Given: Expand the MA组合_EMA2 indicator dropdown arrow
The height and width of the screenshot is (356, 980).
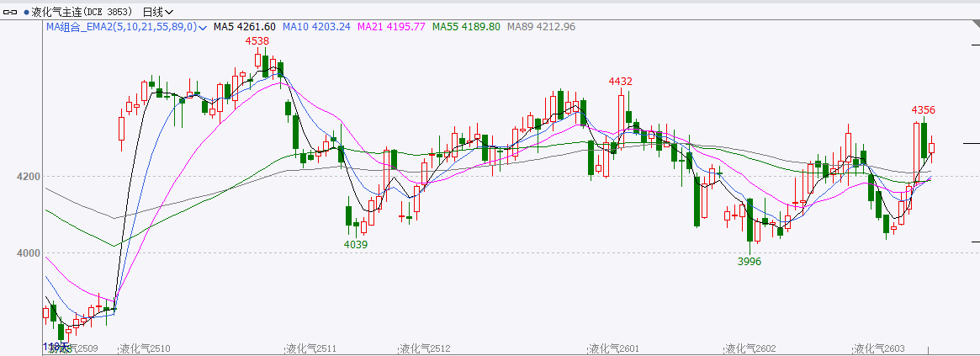Looking at the screenshot, I should point(203,27).
